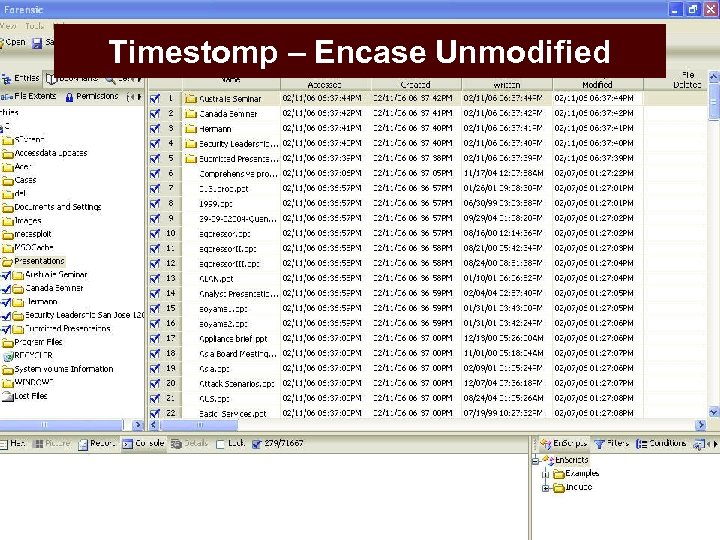Click the EnScripts tab icon
Screen dimensions: 720x540
tap(546, 444)
